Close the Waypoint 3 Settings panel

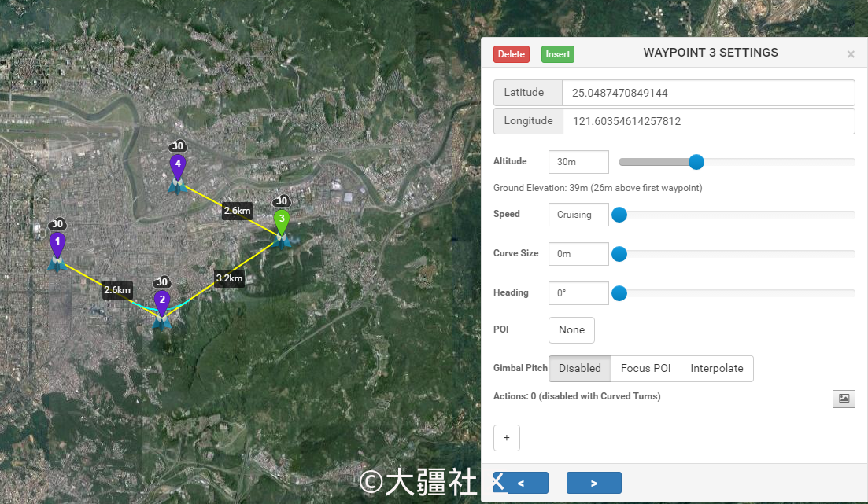[851, 54]
